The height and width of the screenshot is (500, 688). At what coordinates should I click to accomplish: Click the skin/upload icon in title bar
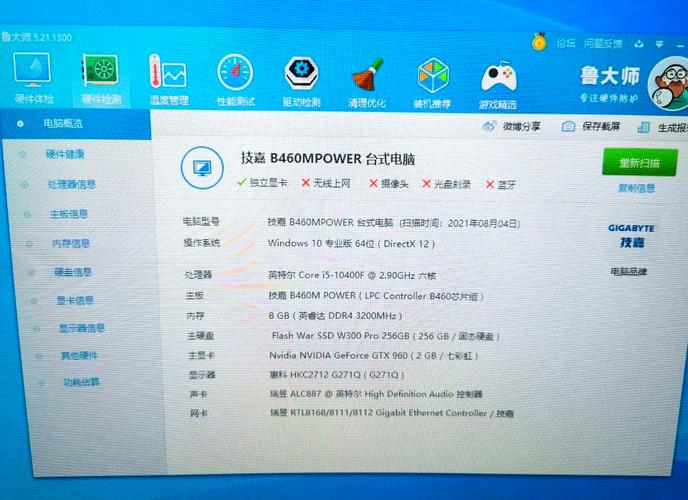click(x=638, y=44)
